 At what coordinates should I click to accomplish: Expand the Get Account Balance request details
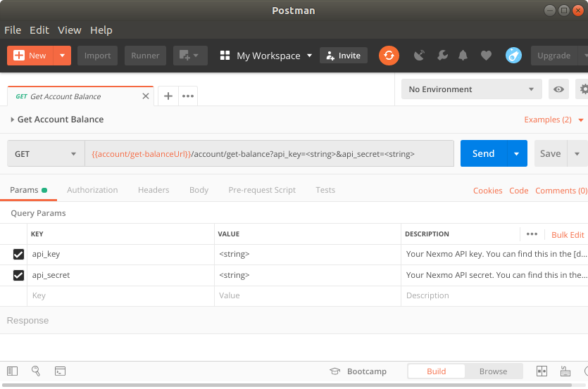pyautogui.click(x=13, y=120)
